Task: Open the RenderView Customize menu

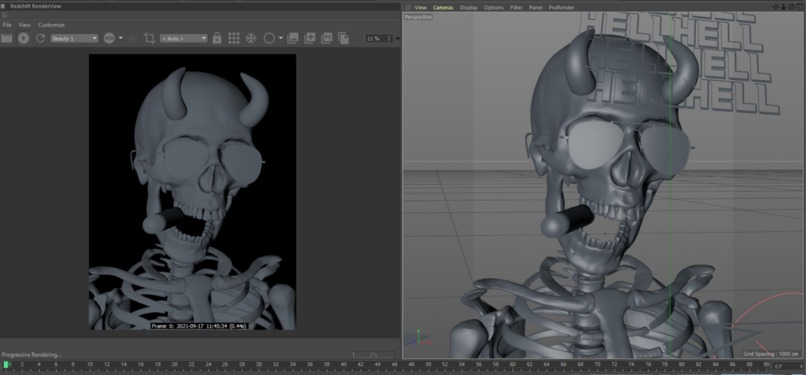Action: coord(51,25)
